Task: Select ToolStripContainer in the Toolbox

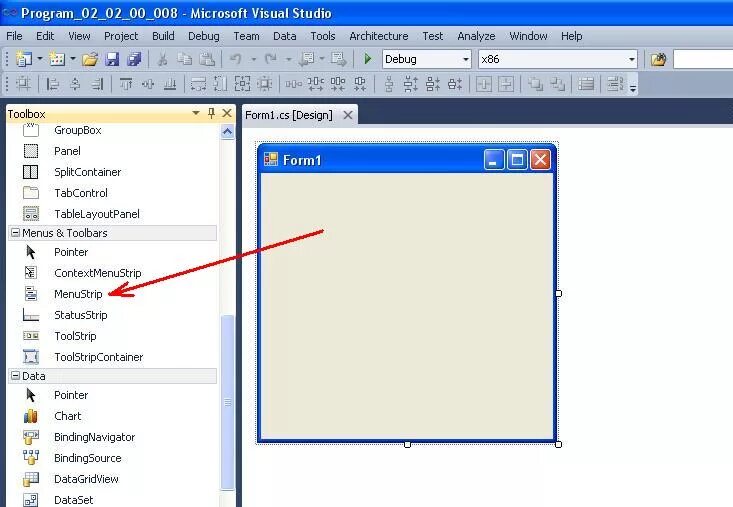Action: tap(99, 357)
